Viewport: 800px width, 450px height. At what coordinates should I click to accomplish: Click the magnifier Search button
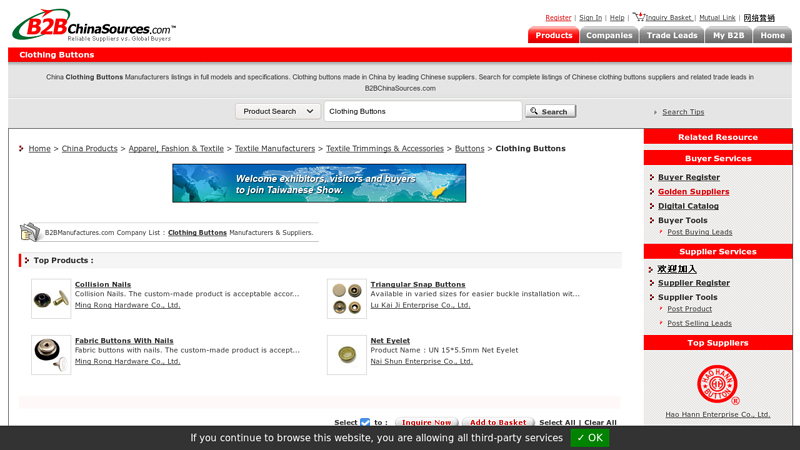550,111
